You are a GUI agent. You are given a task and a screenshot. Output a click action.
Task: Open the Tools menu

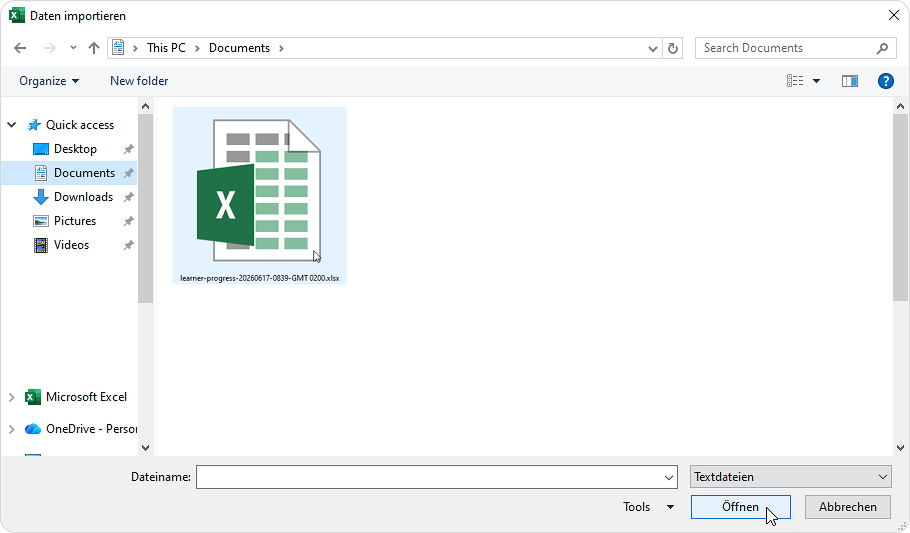point(648,507)
